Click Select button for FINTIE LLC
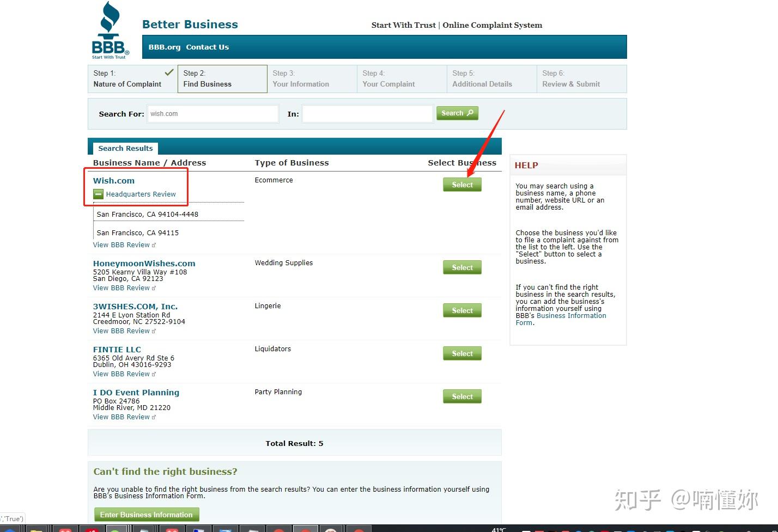778x532 pixels. pos(462,354)
